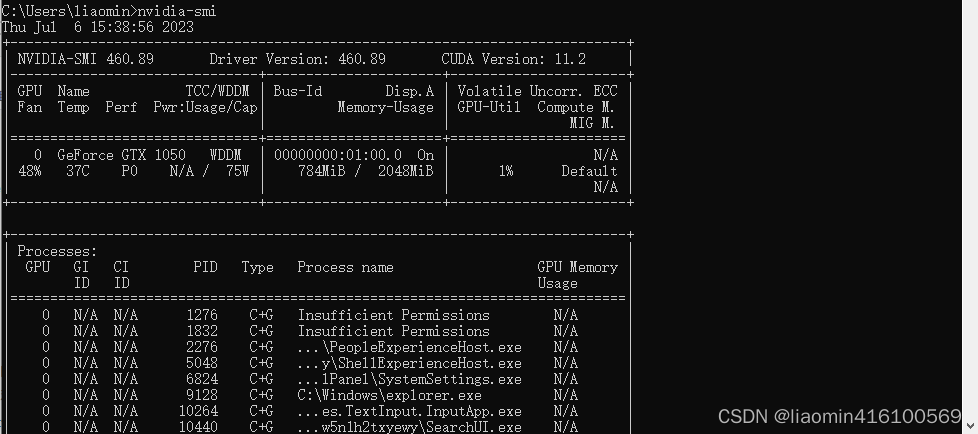The image size is (978, 434).
Task: Click Insufficient Permissions for PID 1832
Action: point(394,332)
